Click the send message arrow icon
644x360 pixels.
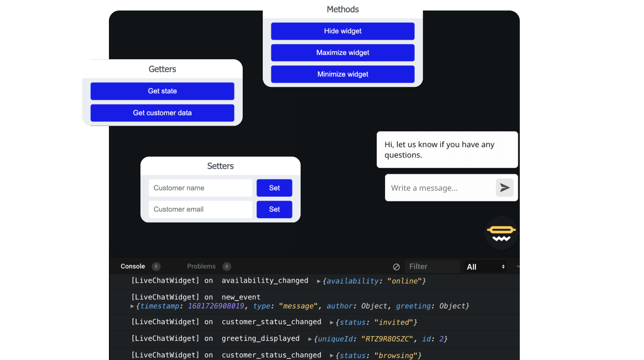[x=504, y=188]
